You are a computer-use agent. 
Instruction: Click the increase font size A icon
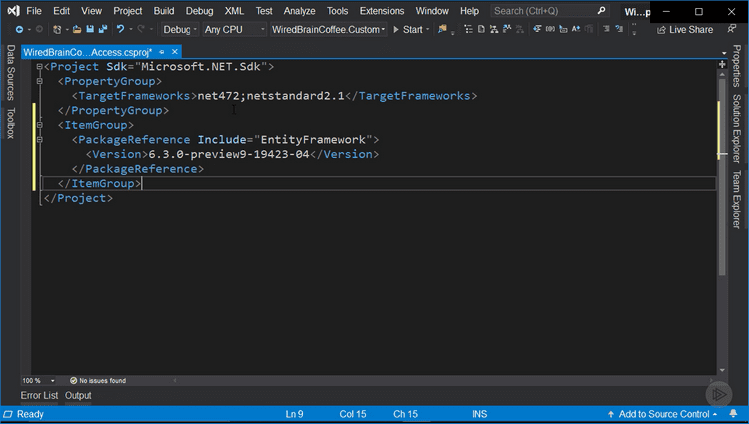[576, 29]
